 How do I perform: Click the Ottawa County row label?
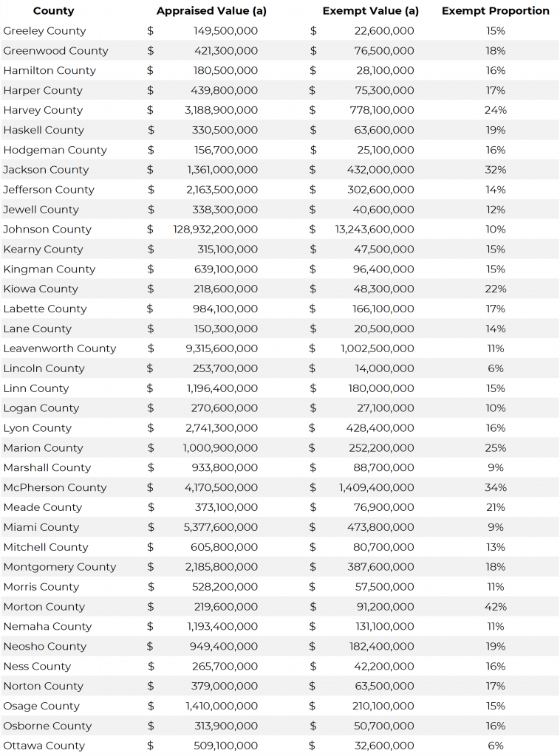44,746
